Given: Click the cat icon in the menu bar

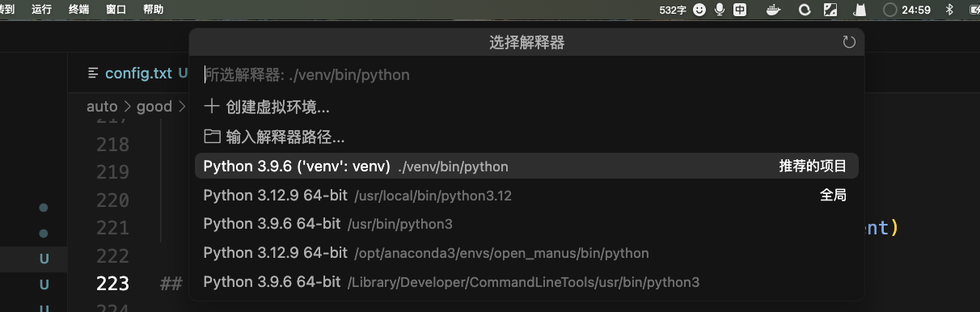Looking at the screenshot, I should [861, 10].
